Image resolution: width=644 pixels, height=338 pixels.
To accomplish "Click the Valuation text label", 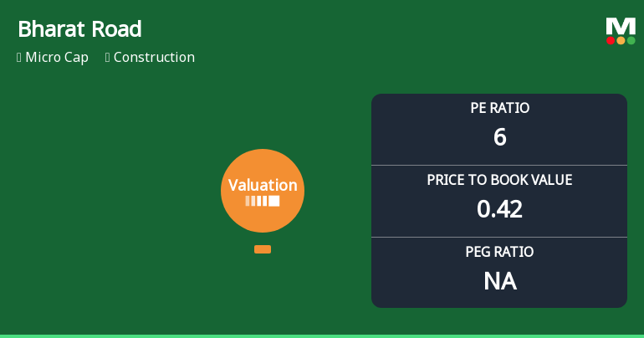I will tap(263, 186).
